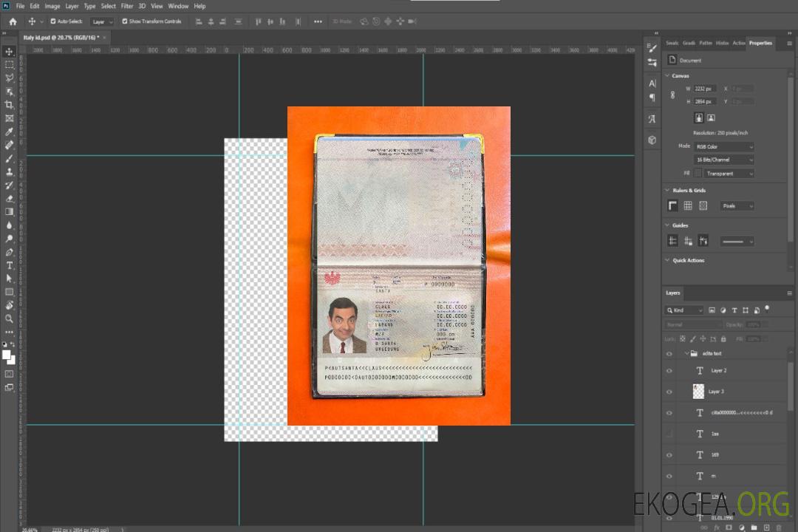Image resolution: width=798 pixels, height=532 pixels.
Task: Filter layers by type layers icon
Action: point(734,310)
